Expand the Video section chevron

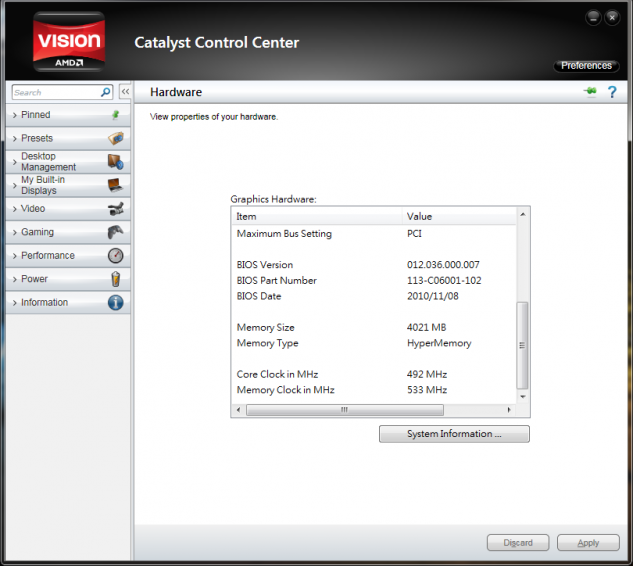(x=15, y=209)
